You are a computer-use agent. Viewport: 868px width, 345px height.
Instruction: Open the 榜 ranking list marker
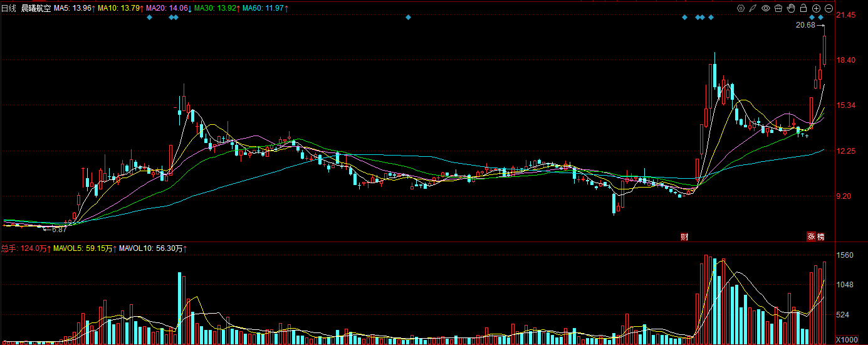pos(820,236)
